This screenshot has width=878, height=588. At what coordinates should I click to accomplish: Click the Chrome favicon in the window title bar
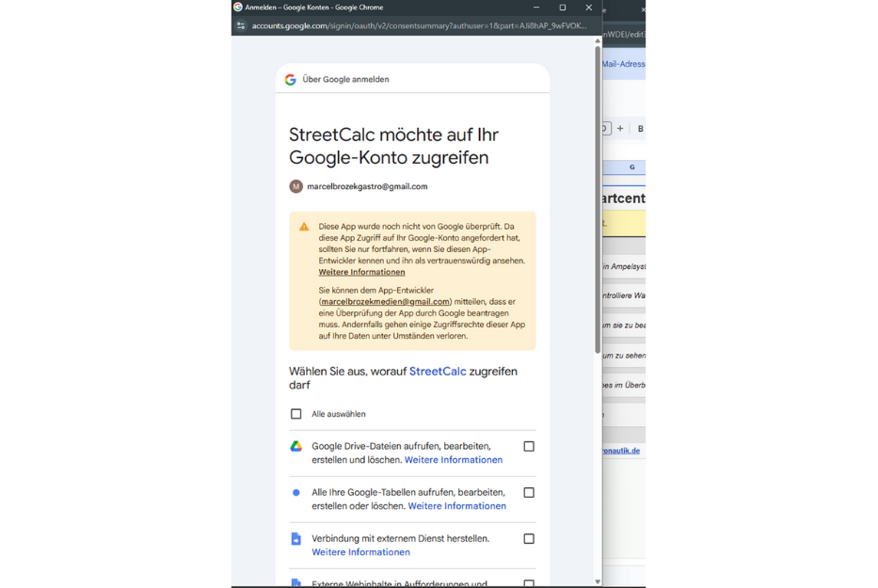[x=238, y=8]
